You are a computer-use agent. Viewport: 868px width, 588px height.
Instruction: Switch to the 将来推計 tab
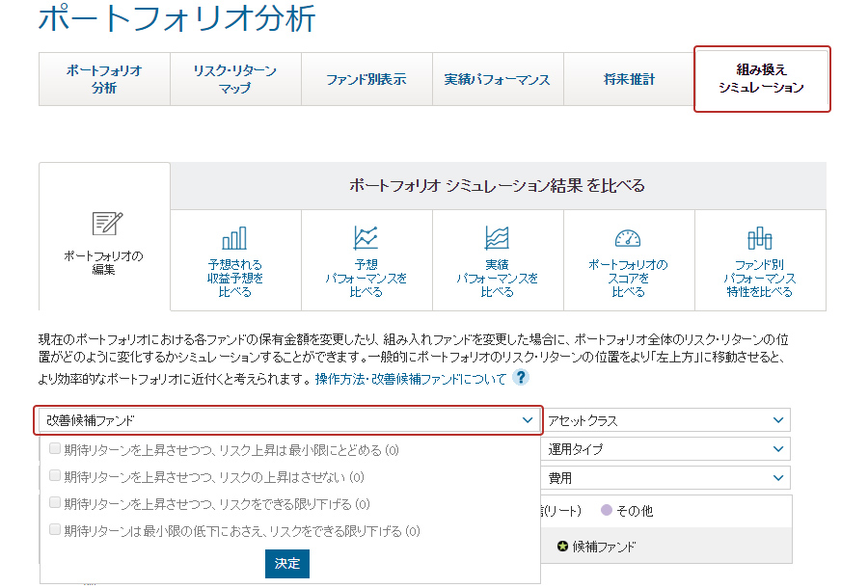(629, 79)
